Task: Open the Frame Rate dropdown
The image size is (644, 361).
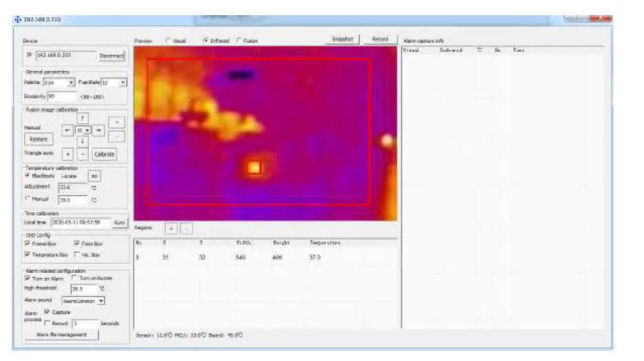Action: [x=123, y=83]
